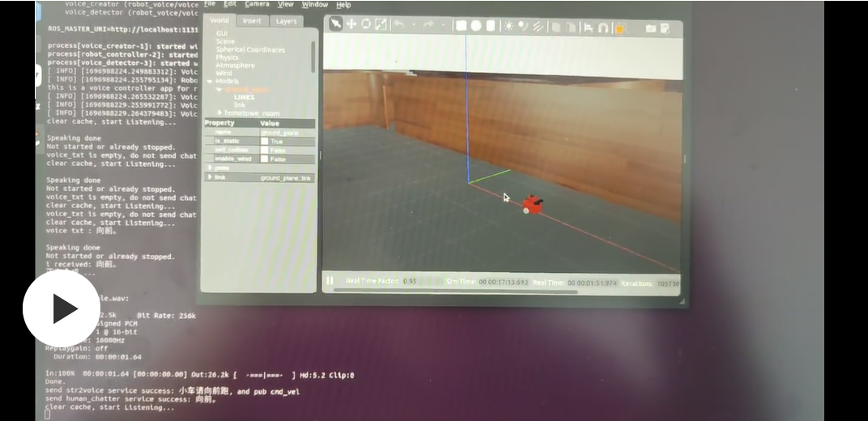868x421 pixels.
Task: Click the paste icon in toolbar
Action: pyautogui.click(x=570, y=28)
